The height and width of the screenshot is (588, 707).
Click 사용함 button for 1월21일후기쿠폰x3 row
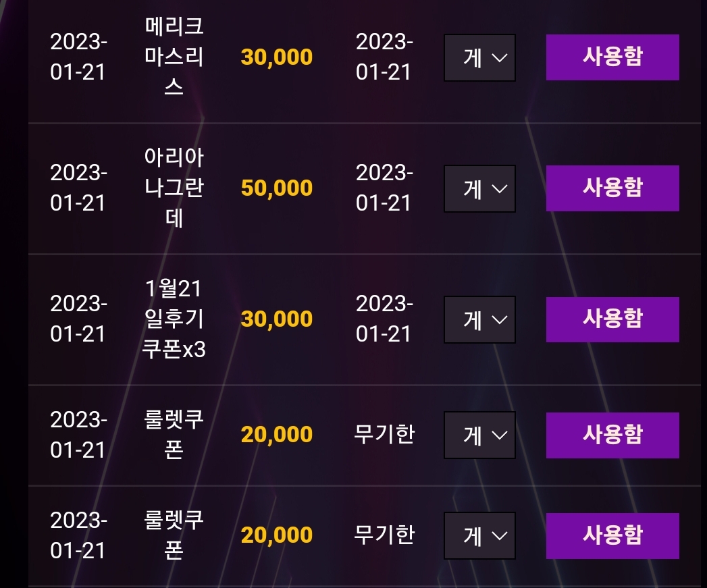(x=612, y=319)
